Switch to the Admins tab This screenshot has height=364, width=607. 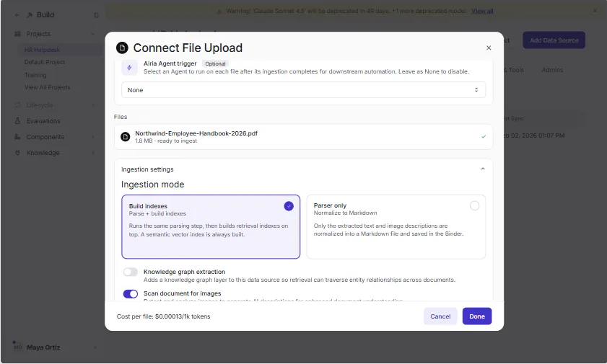pyautogui.click(x=552, y=70)
